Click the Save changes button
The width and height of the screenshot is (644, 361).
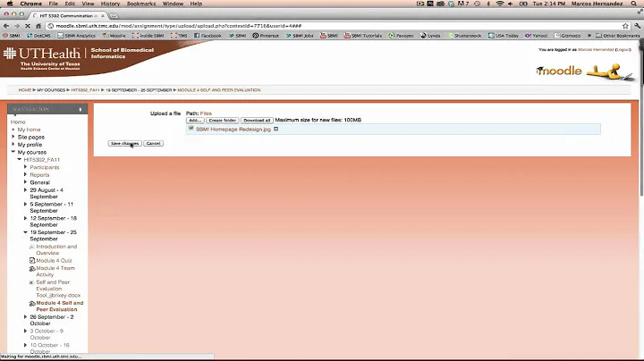(125, 143)
